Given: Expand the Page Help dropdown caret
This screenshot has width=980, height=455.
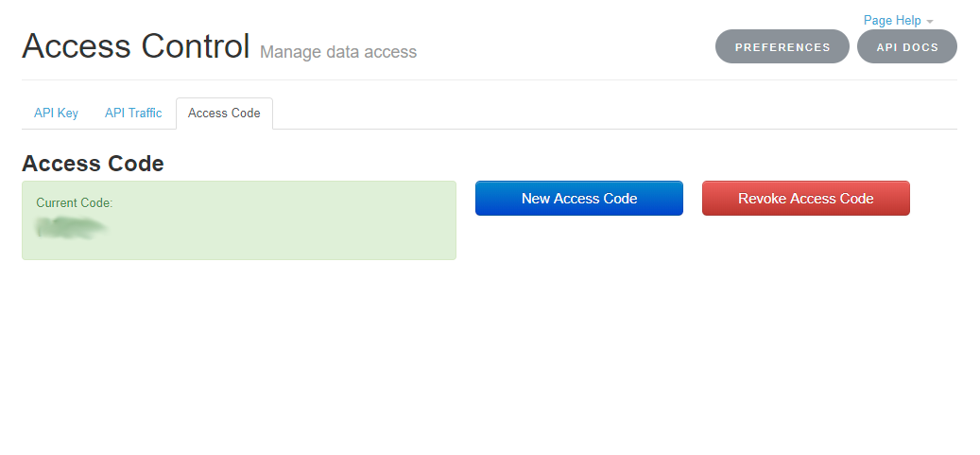Looking at the screenshot, I should pos(930,22).
